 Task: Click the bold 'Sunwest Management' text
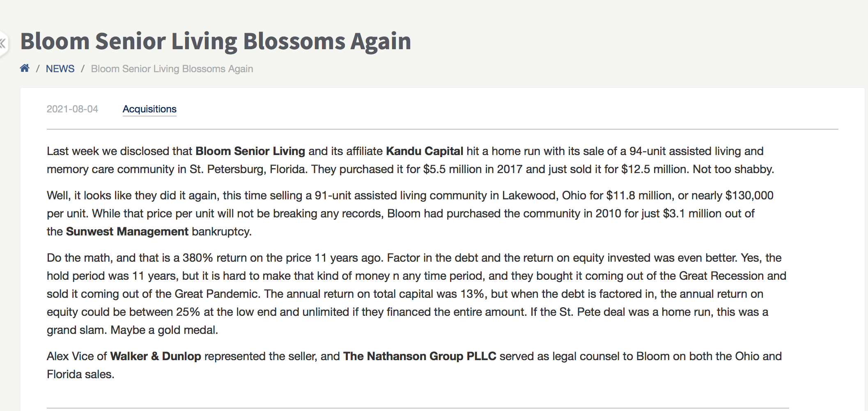click(127, 231)
